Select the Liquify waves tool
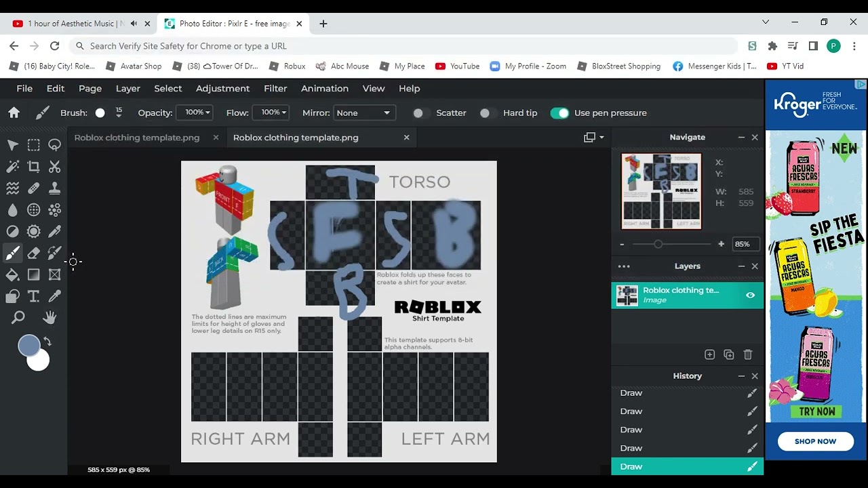 point(12,188)
